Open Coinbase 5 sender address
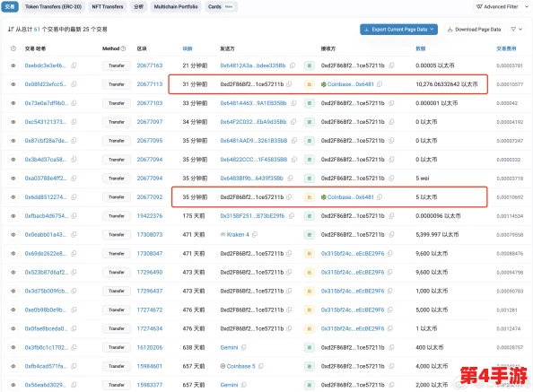 tap(240, 366)
